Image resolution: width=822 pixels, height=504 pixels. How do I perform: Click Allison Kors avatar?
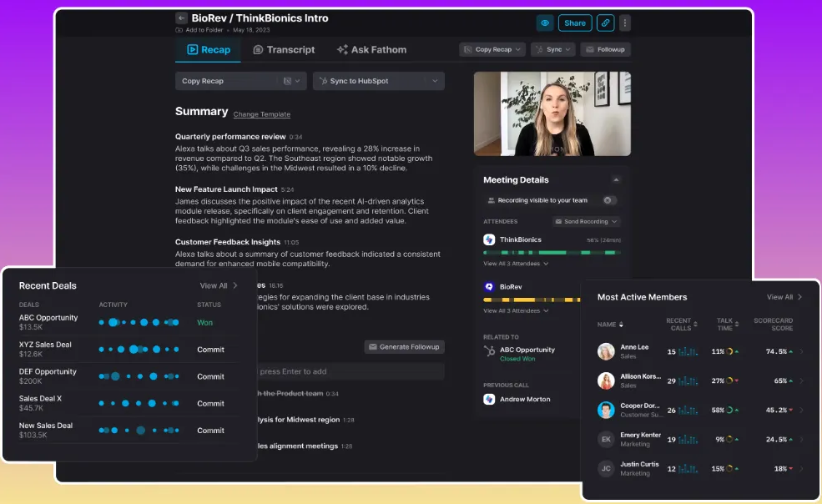(606, 381)
